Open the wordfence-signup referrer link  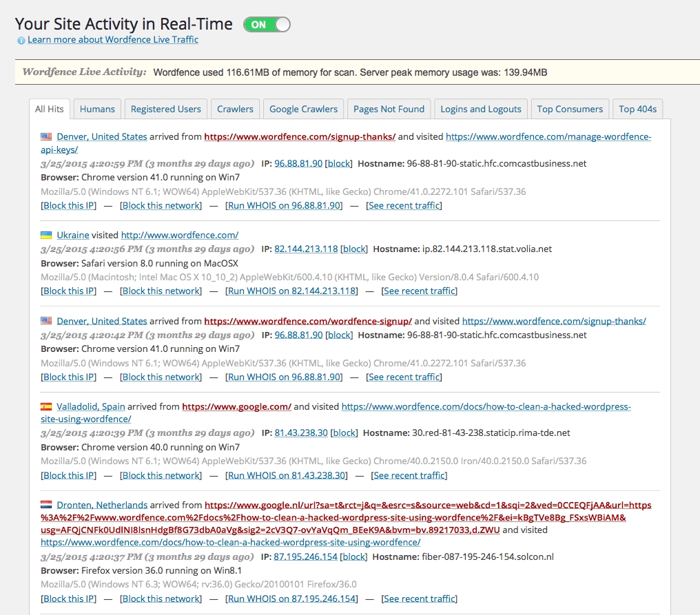coord(307,321)
